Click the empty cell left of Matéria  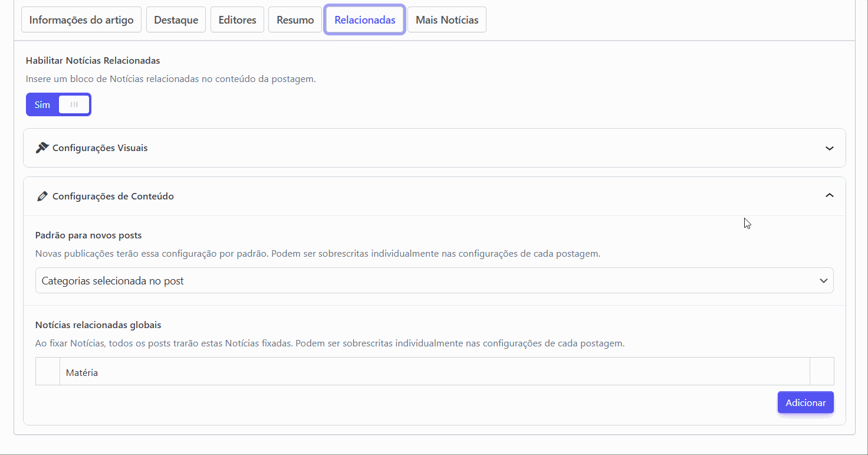pos(48,372)
